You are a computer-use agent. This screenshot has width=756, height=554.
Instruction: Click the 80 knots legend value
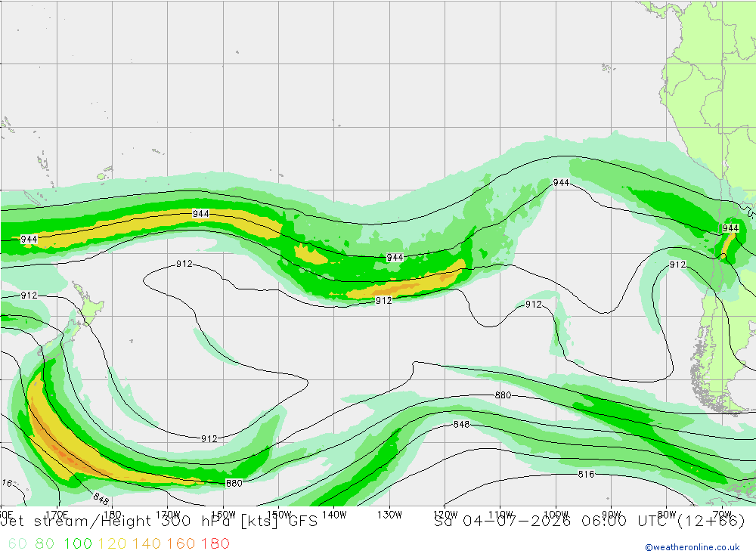click(x=45, y=543)
